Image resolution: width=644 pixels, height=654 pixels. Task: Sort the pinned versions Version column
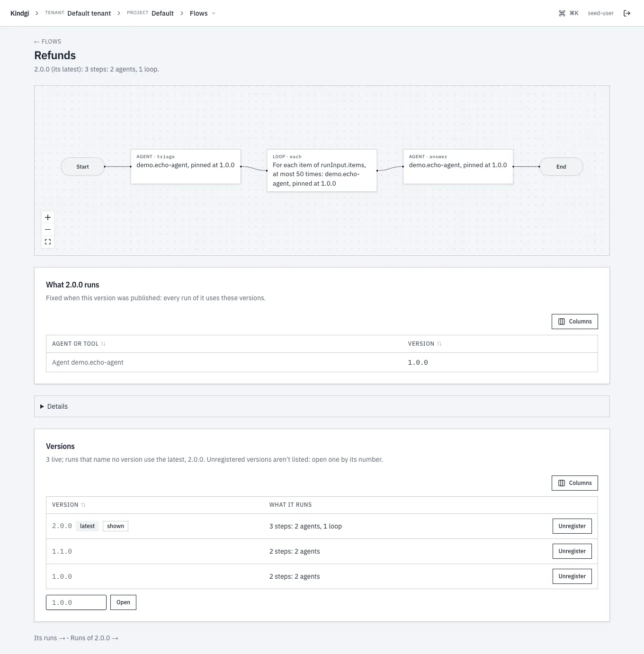pyautogui.click(x=425, y=344)
